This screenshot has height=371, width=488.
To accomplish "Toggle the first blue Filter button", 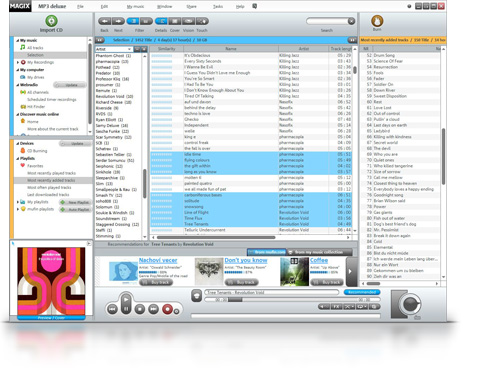I will tap(133, 21).
